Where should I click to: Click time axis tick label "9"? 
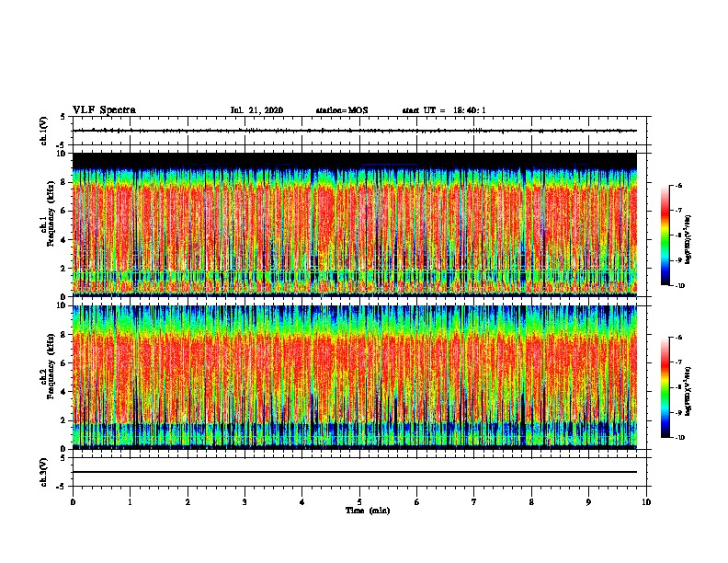point(588,502)
